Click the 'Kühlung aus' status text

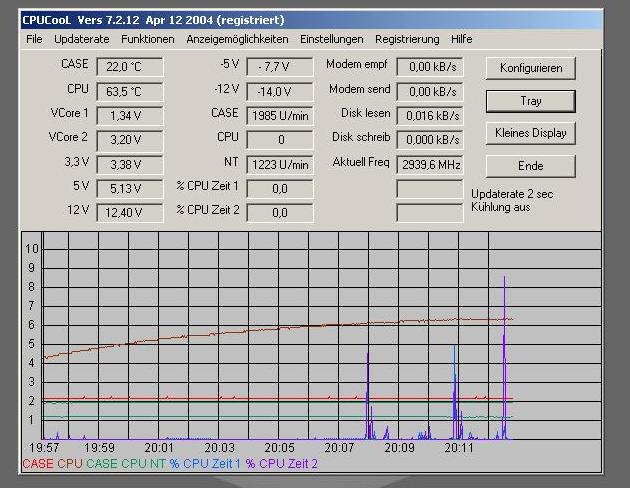(x=501, y=207)
